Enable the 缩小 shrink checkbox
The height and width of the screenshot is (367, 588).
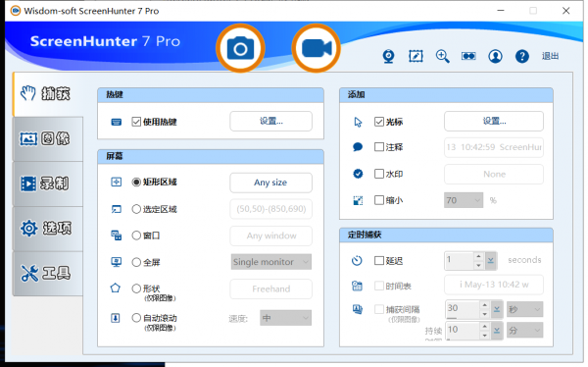tap(379, 200)
